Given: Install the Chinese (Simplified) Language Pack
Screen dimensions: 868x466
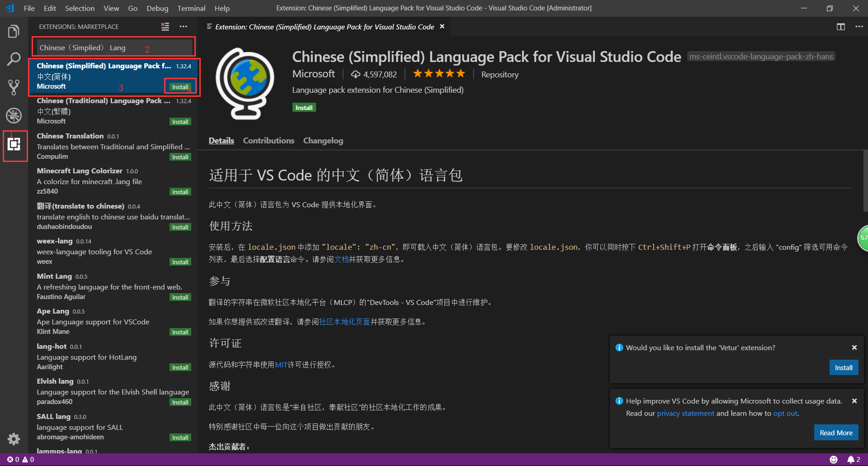Looking at the screenshot, I should point(180,86).
